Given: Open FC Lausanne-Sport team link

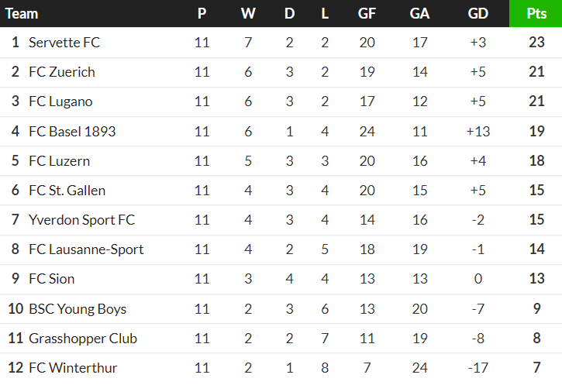Looking at the screenshot, I should [86, 249].
